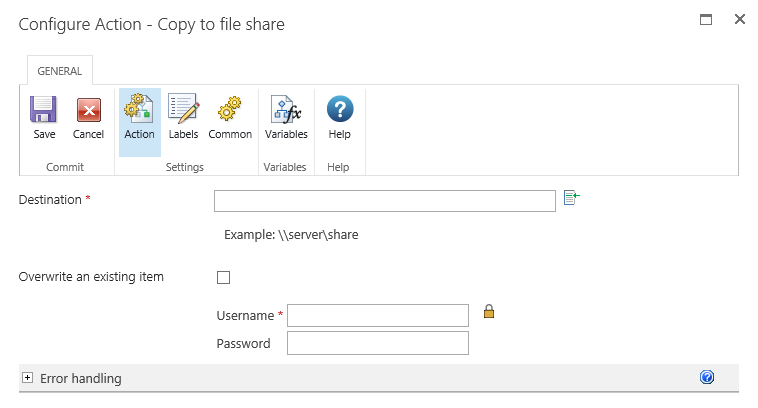
Task: Cancel the action configuration
Action: [88, 110]
